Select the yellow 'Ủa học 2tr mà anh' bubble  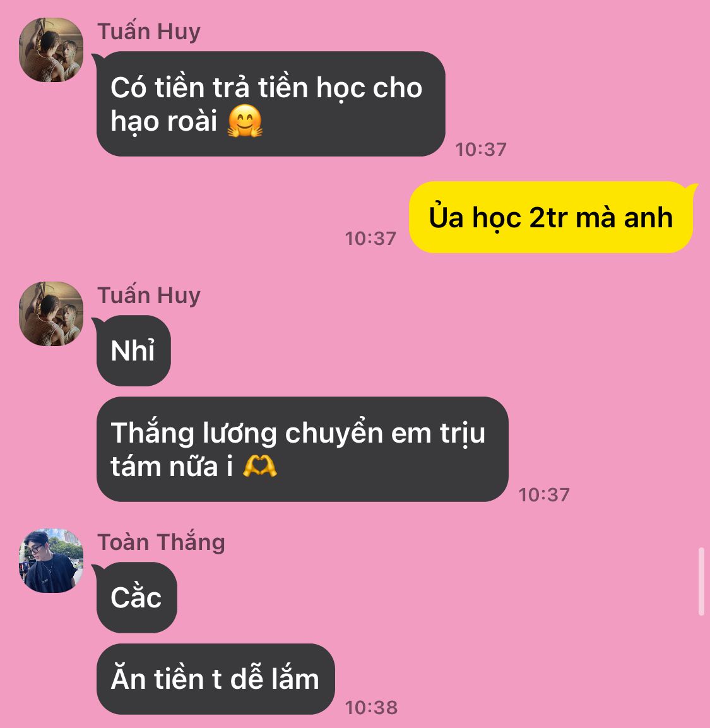(551, 217)
